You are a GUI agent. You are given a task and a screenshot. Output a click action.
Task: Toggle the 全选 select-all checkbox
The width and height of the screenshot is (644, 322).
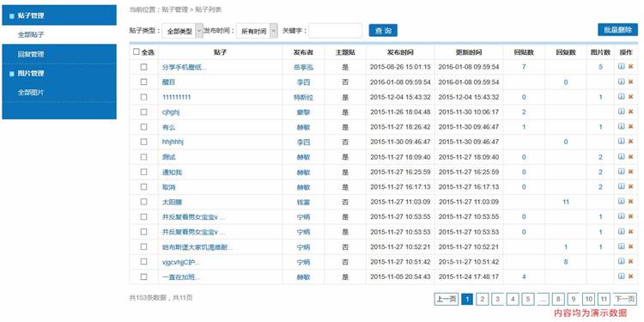click(137, 52)
